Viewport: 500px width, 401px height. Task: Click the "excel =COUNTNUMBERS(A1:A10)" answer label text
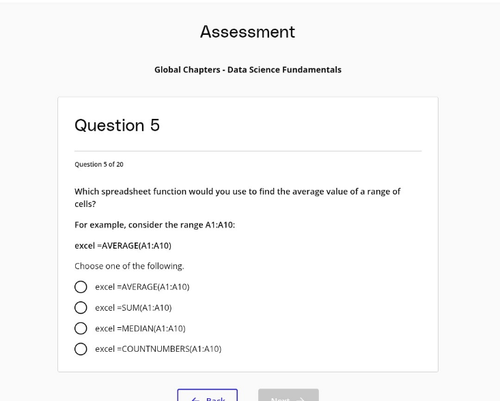coord(158,349)
